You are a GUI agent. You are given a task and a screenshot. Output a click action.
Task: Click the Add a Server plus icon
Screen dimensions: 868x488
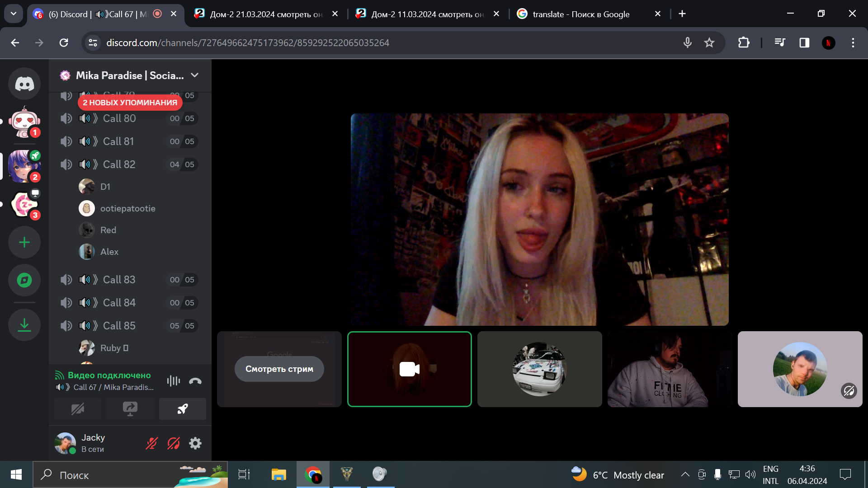[x=24, y=243]
